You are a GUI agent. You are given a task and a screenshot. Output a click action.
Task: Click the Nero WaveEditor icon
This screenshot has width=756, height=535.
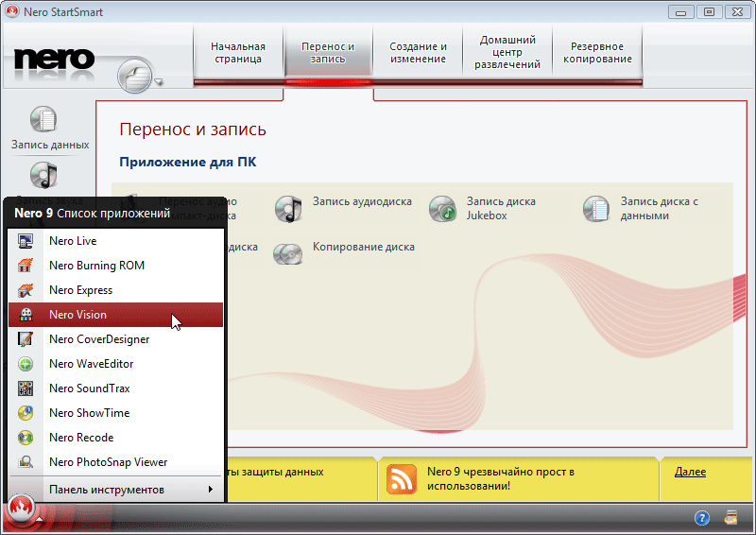coord(26,364)
